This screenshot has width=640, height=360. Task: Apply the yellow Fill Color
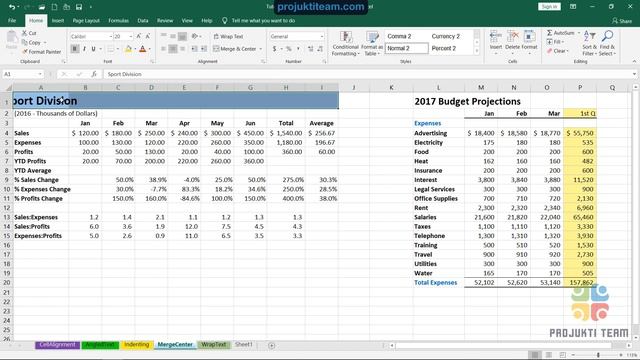(x=128, y=49)
